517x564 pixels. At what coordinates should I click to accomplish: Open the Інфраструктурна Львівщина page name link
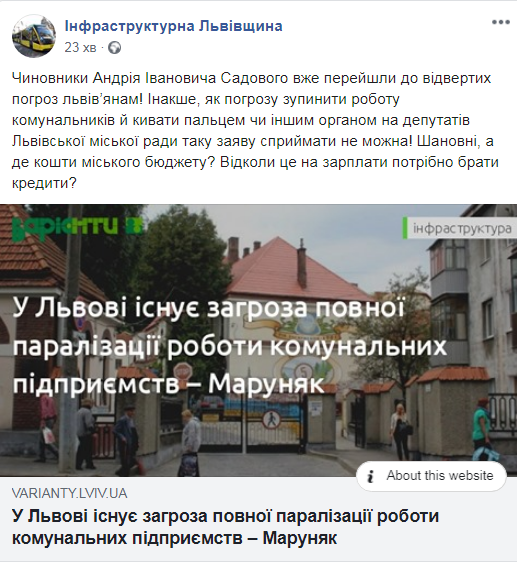[x=173, y=26]
